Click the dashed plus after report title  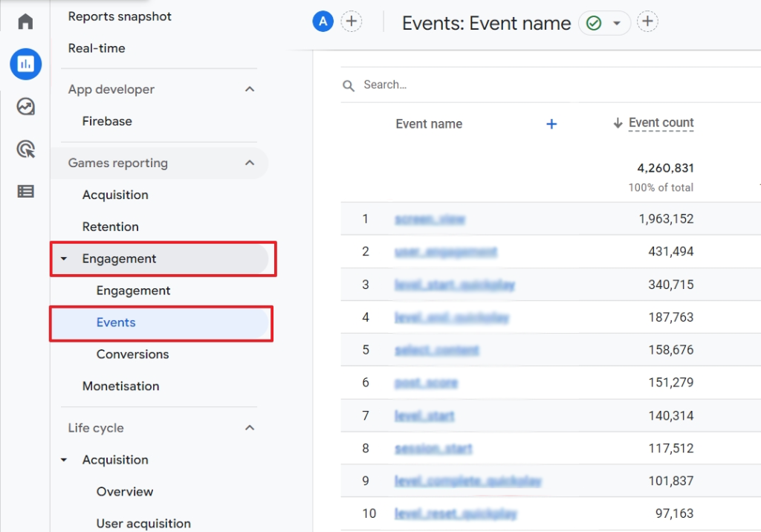(x=648, y=22)
